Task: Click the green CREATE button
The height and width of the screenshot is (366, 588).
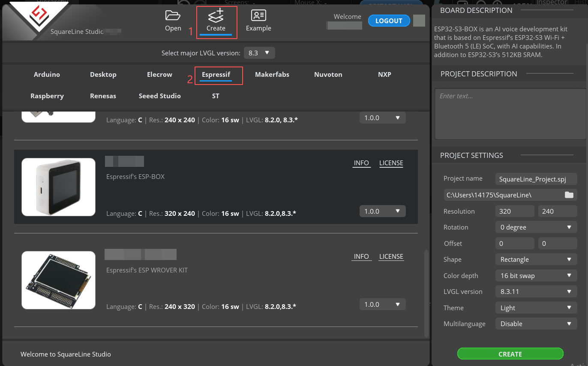Action: click(510, 354)
